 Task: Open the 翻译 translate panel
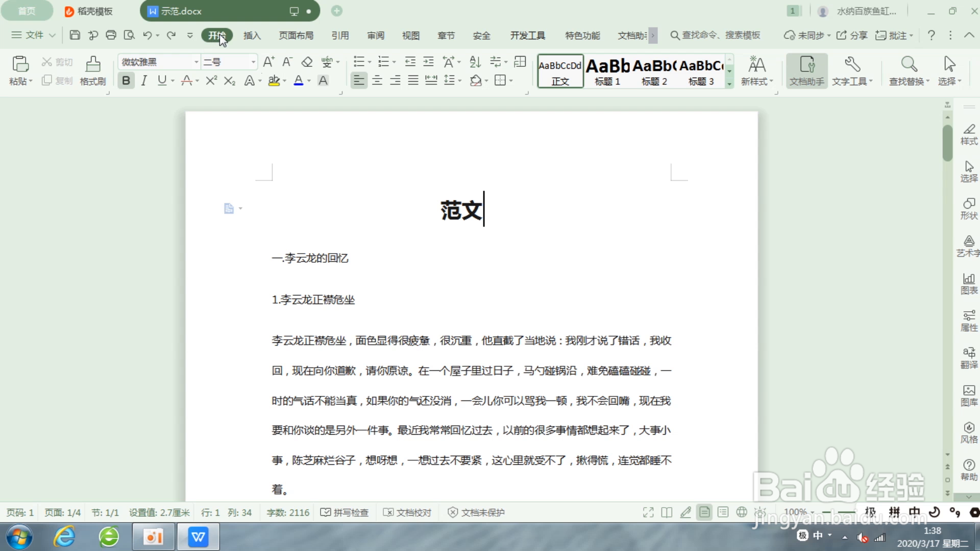pyautogui.click(x=968, y=357)
